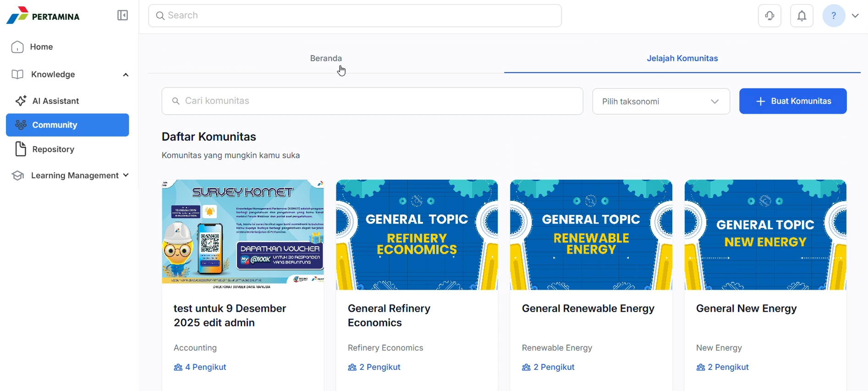Open the General Refinery Economics community title
The image size is (868, 391).
click(x=389, y=315)
